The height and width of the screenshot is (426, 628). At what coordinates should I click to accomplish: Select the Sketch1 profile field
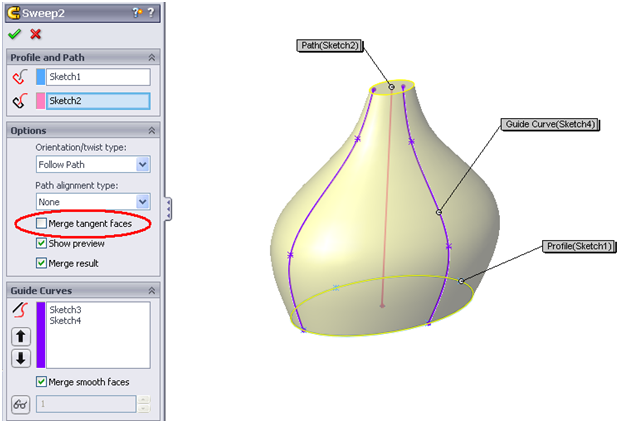pos(99,77)
